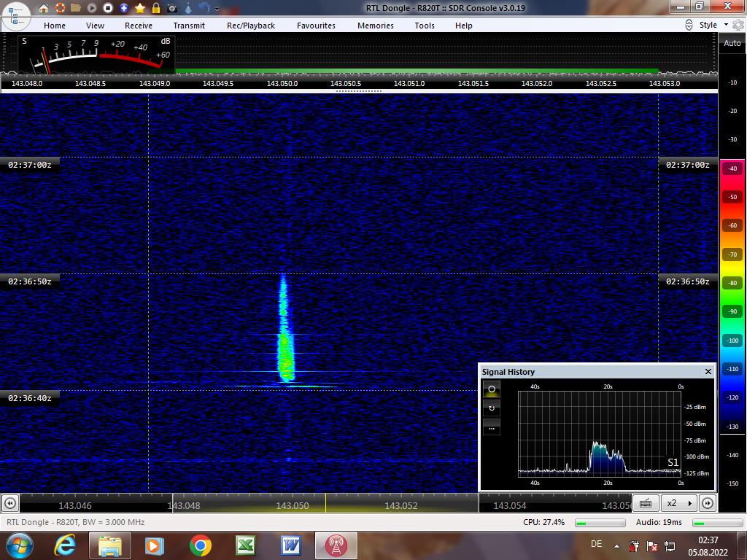This screenshot has height=560, width=747.
Task: Click the blue water-drop icon in toolbar
Action: click(x=188, y=7)
